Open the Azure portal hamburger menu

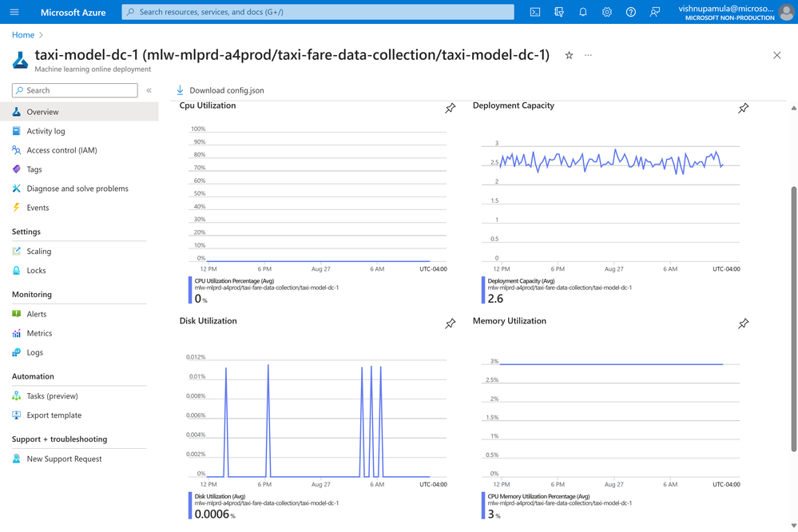14,12
